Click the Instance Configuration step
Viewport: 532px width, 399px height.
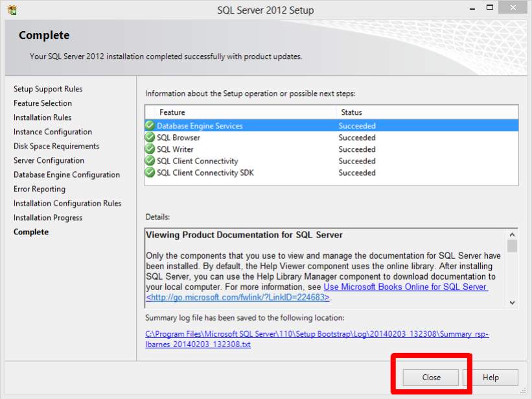pos(52,132)
